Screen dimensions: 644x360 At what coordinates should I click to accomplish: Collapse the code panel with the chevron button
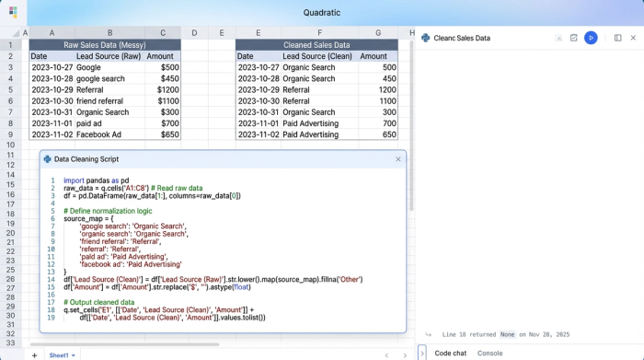421,353
